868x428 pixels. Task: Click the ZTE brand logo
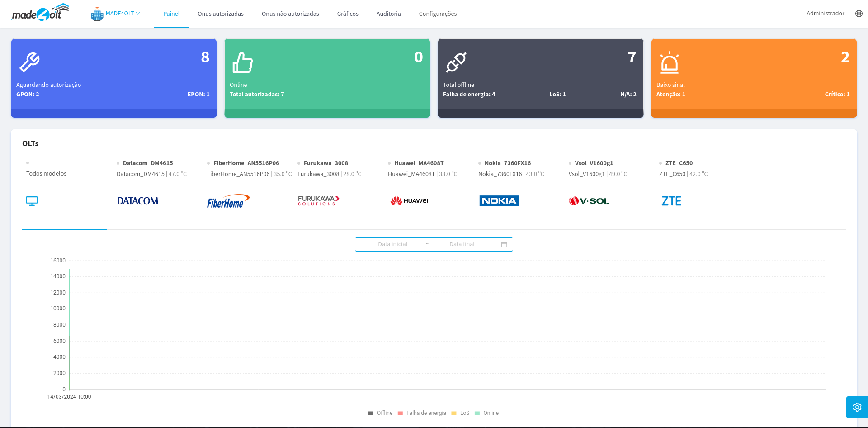click(x=671, y=201)
